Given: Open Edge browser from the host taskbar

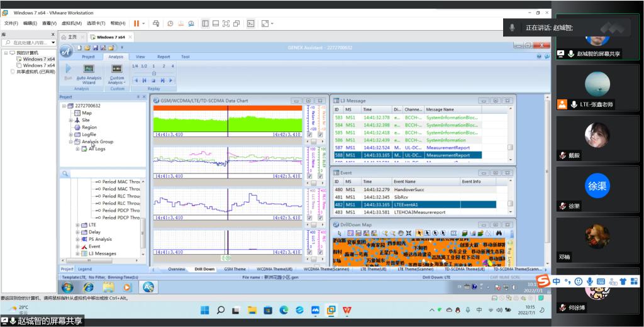Looking at the screenshot, I should coord(284,310).
